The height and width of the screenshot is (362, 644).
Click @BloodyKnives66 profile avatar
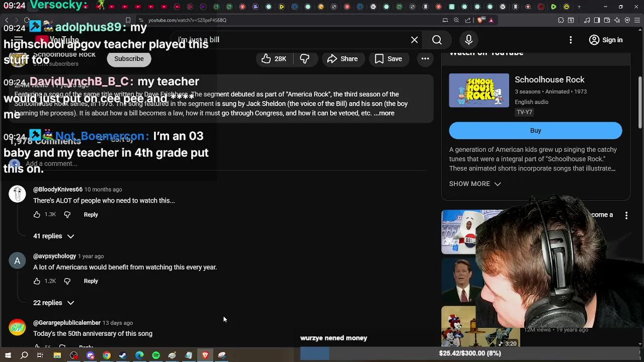coord(17,194)
